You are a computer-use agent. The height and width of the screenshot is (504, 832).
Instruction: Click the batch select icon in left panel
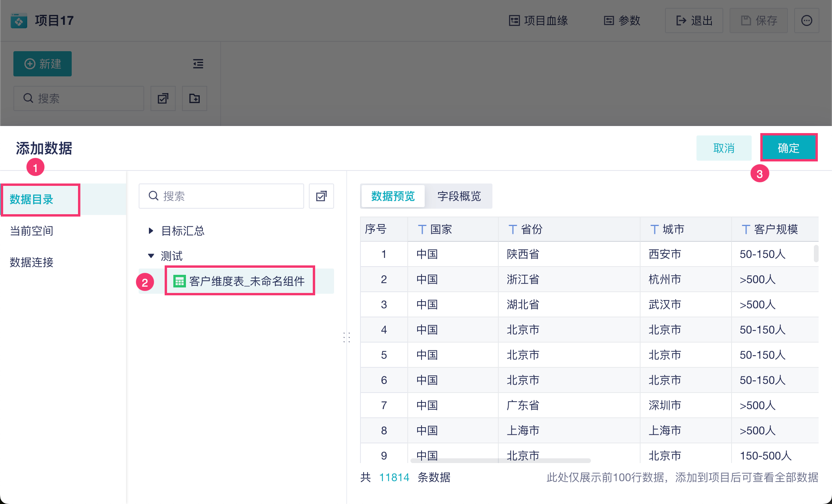point(163,98)
